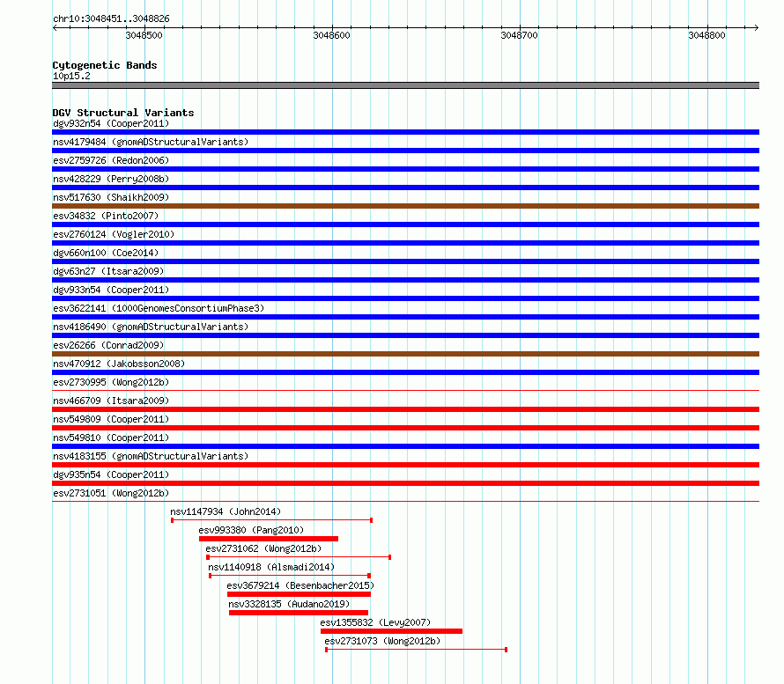
Task: Click the nsv549810 (Cooper2011) label
Action: coord(111,438)
